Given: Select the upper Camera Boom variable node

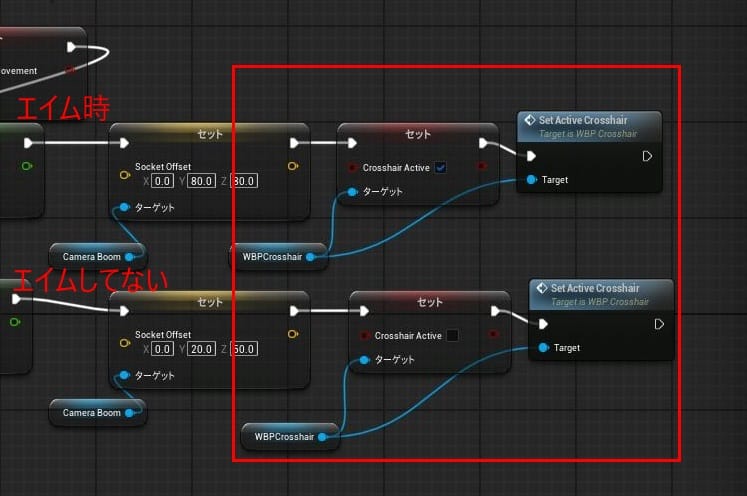Looking at the screenshot, I should tap(98, 256).
